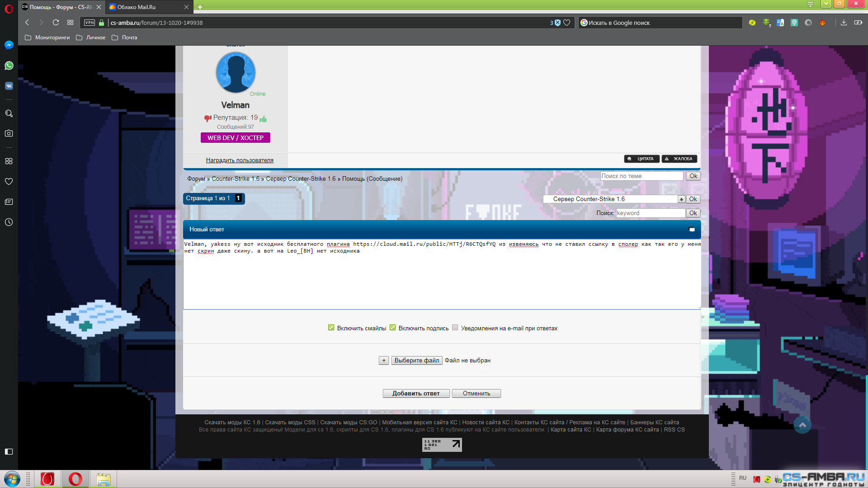Close the Облако Mail.Ru tab
Screen dimensions: 868x488
[x=186, y=7]
